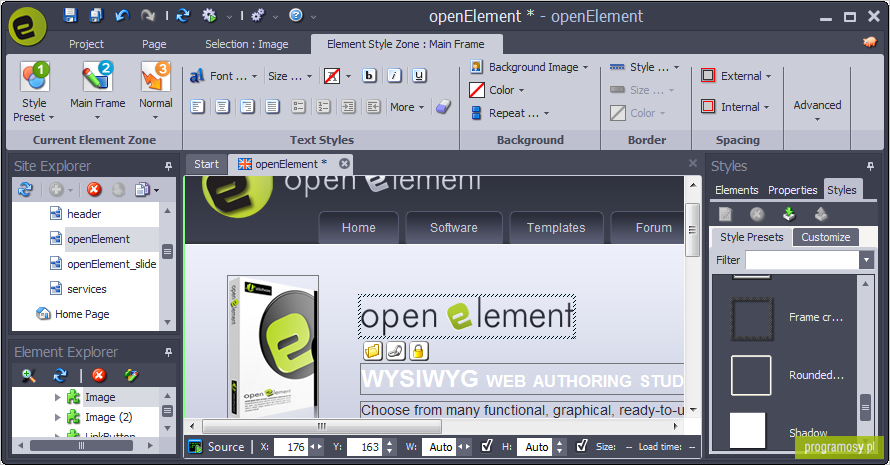
Task: Click Source view button
Action: 218,447
